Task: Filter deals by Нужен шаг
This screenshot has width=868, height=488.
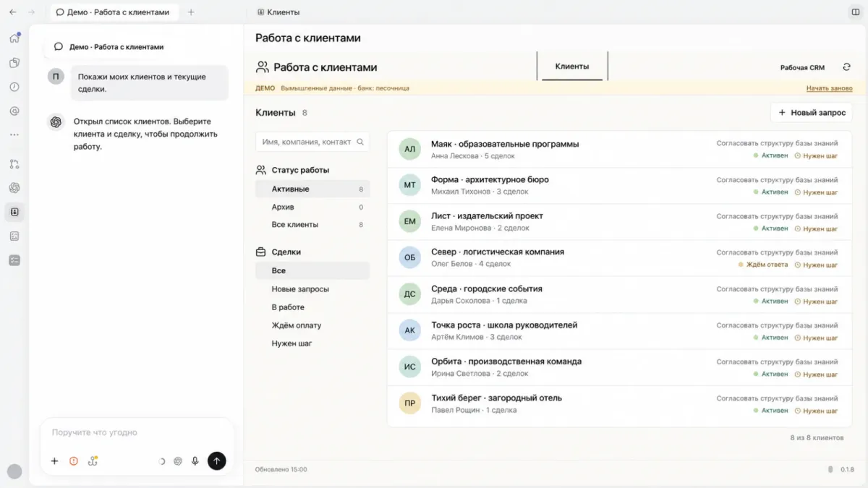Action: pos(312,343)
